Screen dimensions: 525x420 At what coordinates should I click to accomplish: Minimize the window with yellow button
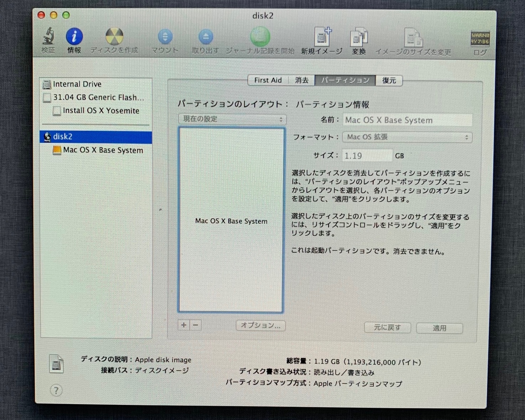click(x=53, y=15)
